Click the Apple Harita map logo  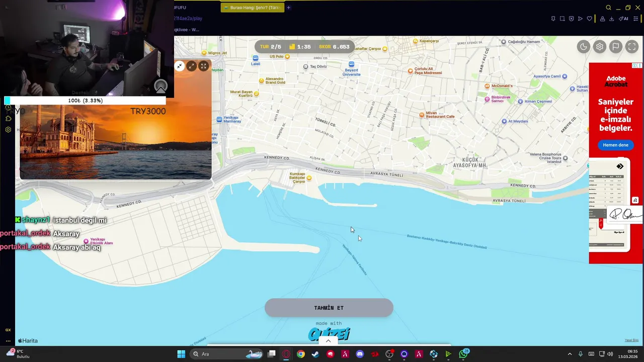tap(28, 340)
